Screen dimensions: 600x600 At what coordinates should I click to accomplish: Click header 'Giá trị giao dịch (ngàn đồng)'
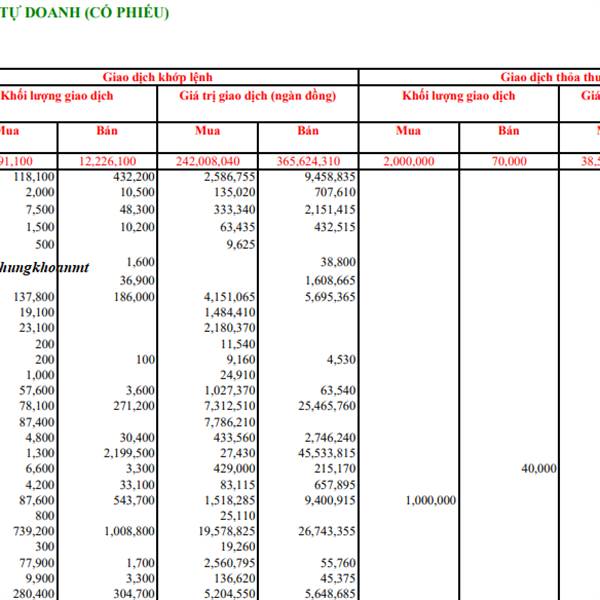pos(258,96)
